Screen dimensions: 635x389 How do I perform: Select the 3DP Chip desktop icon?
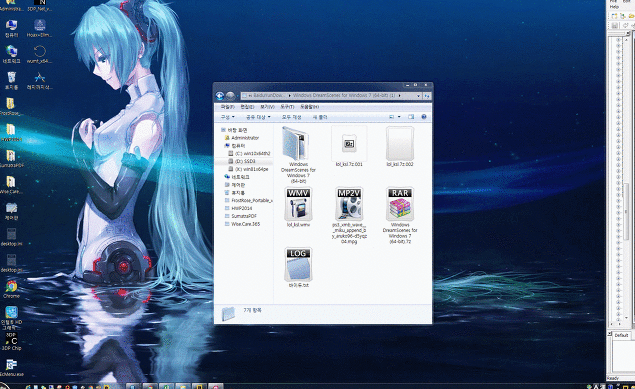pyautogui.click(x=11, y=341)
